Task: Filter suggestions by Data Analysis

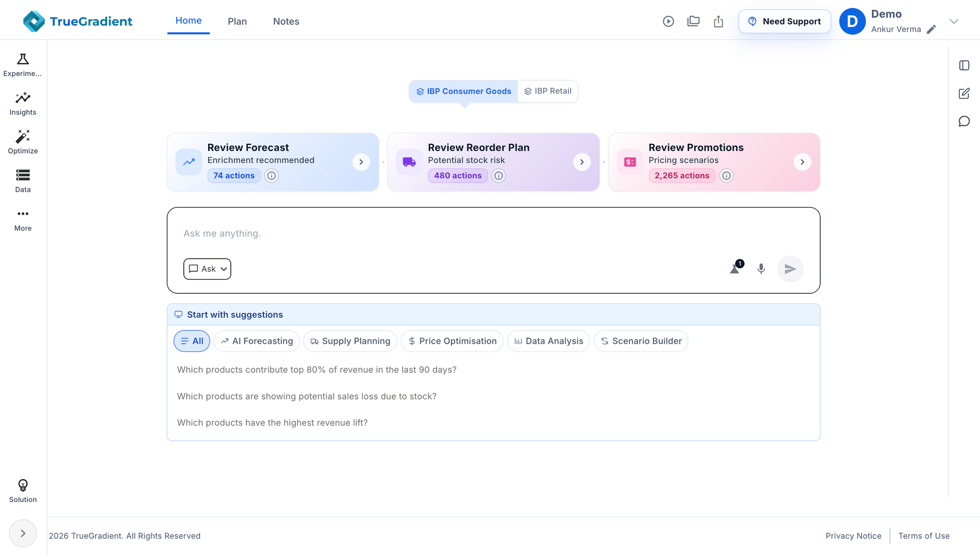Action: point(549,341)
